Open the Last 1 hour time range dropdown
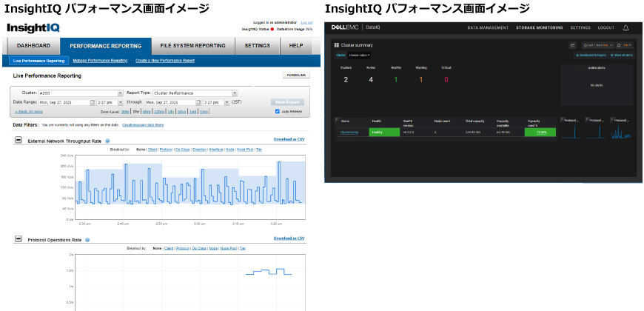The height and width of the screenshot is (311, 644). pos(597,45)
